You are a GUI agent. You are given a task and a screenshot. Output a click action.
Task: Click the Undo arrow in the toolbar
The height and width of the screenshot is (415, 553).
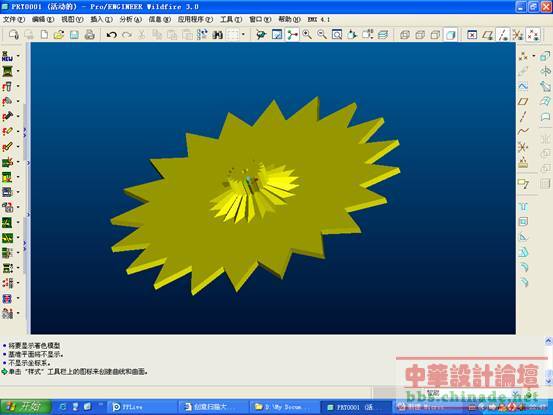point(112,35)
